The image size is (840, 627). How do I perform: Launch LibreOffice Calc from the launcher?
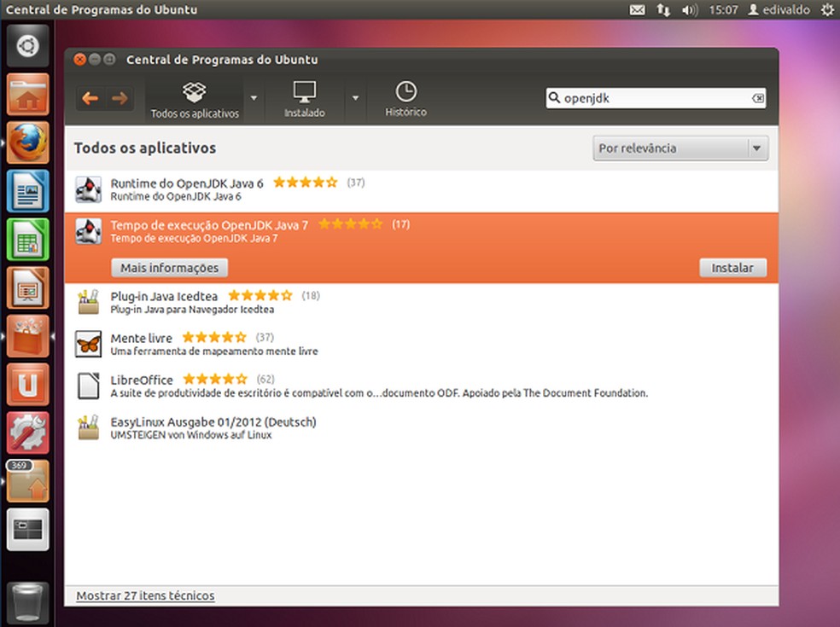(28, 240)
